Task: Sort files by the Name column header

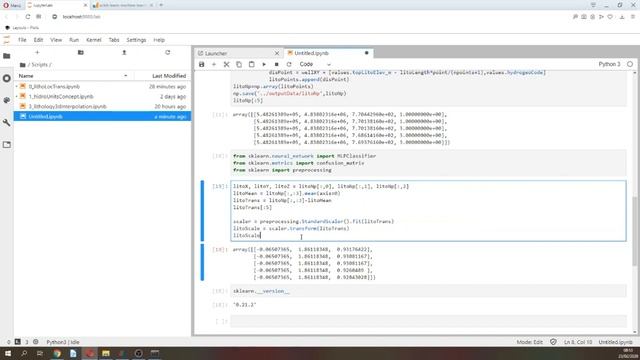Action: pos(73,76)
